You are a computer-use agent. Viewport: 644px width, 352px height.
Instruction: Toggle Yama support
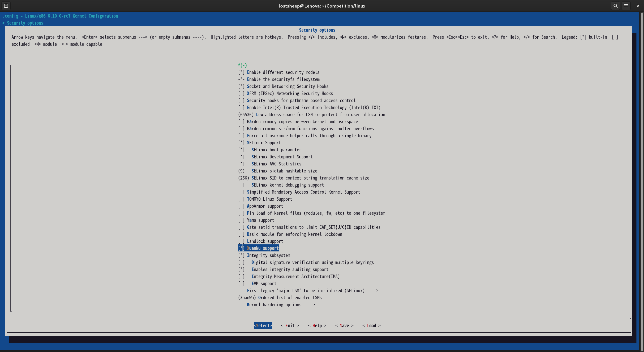pos(256,220)
